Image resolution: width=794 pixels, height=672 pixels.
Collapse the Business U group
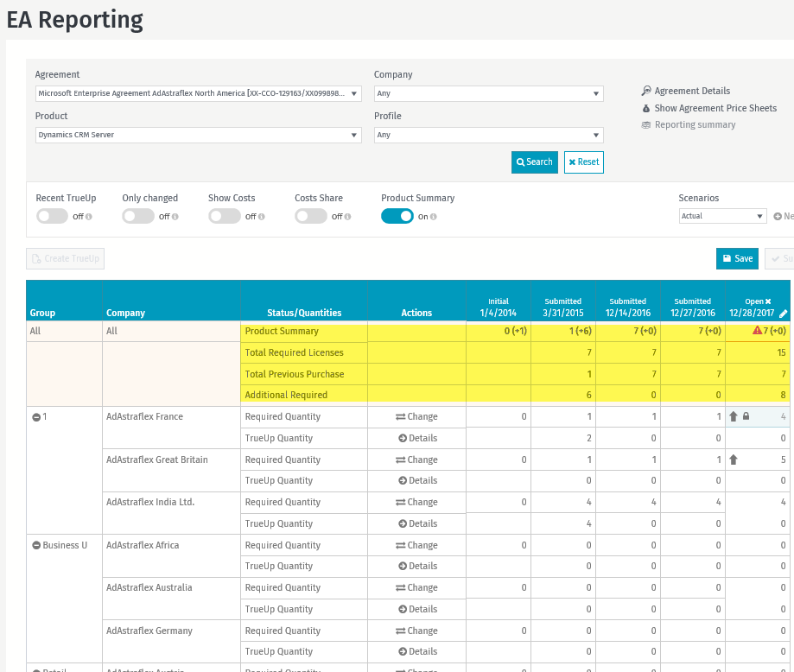click(36, 546)
